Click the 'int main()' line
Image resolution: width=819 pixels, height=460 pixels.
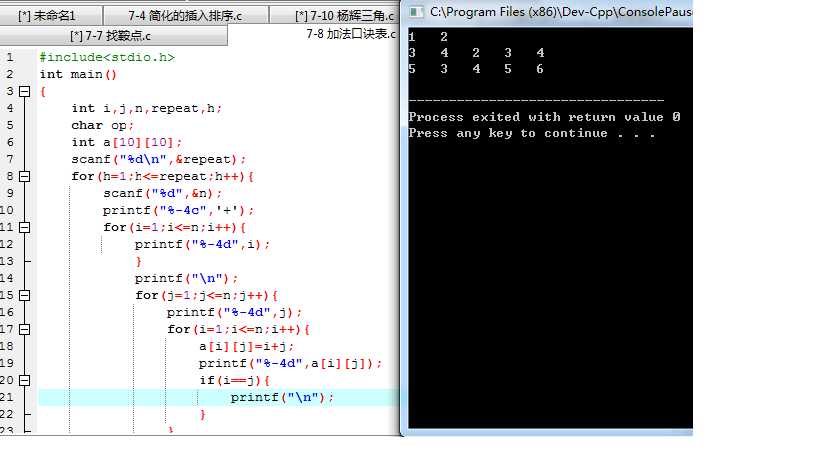(78, 75)
